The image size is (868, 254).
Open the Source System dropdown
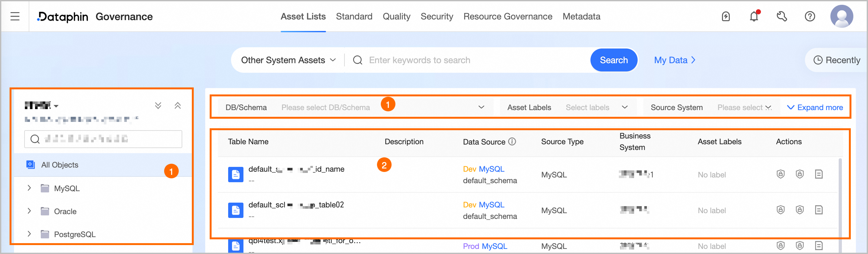pos(711,107)
